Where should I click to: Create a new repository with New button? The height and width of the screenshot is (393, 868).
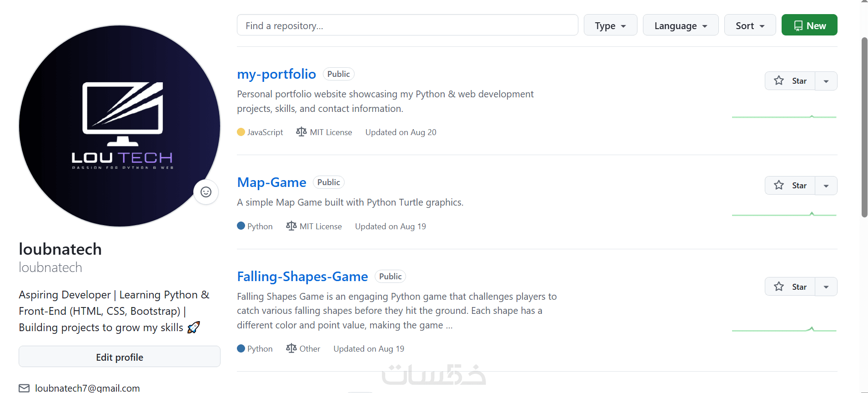(809, 25)
